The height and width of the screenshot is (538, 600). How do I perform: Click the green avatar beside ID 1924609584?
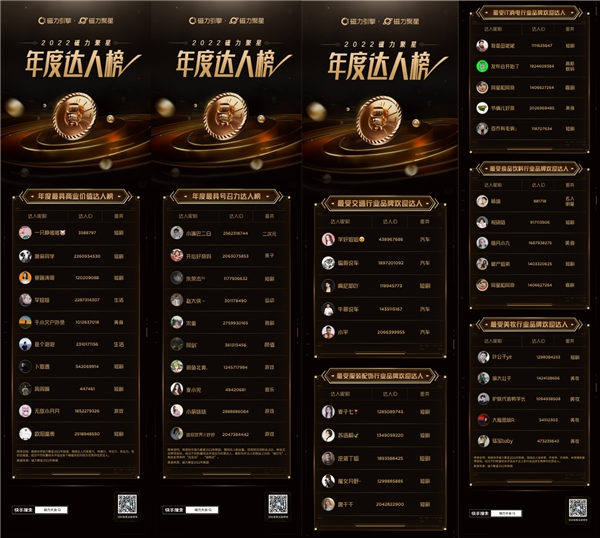pos(481,66)
